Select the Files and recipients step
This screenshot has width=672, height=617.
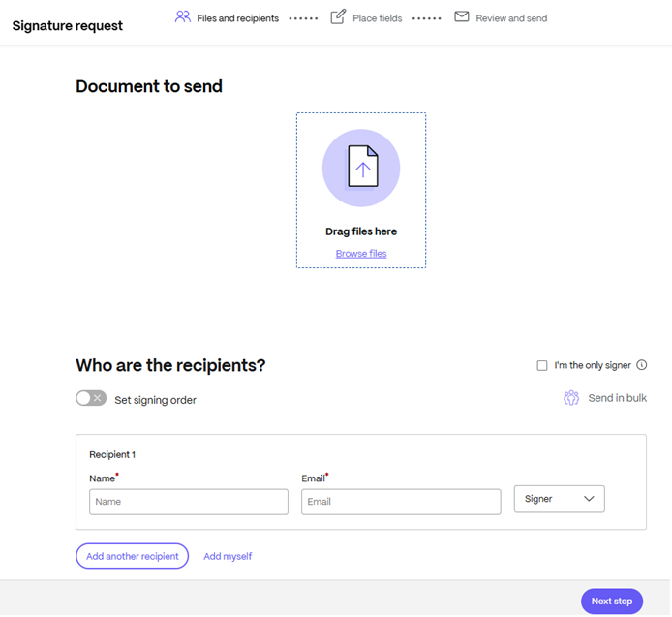pyautogui.click(x=238, y=18)
